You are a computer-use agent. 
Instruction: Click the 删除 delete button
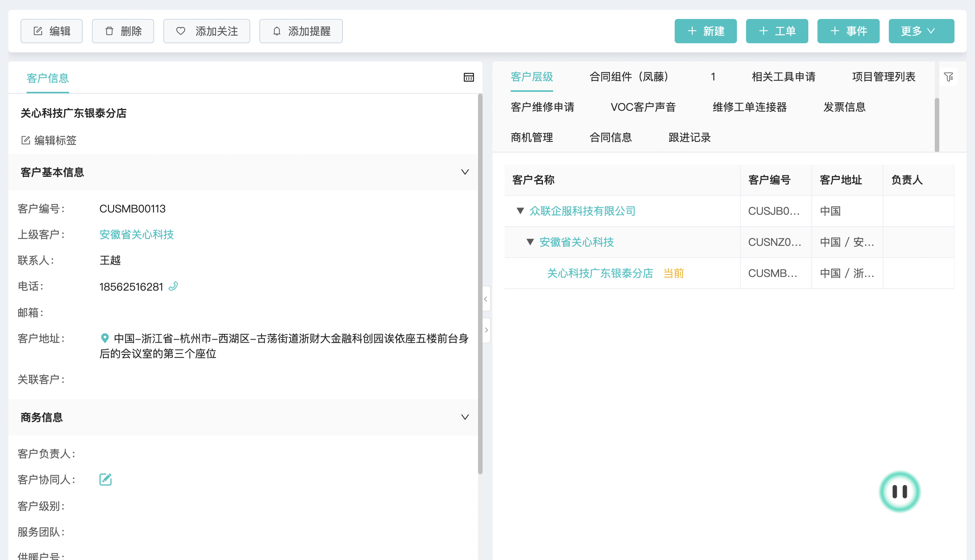click(x=123, y=31)
